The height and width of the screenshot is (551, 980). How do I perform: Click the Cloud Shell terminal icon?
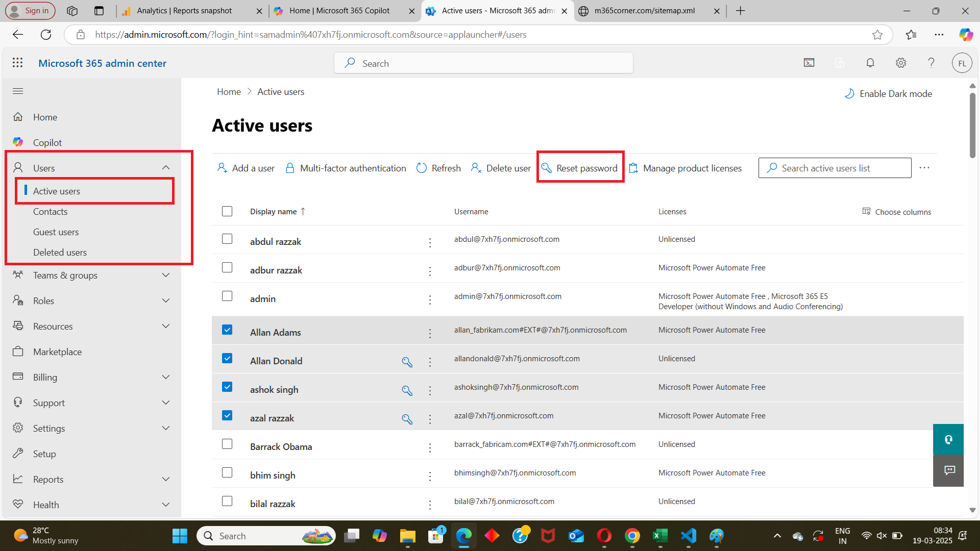tap(809, 63)
